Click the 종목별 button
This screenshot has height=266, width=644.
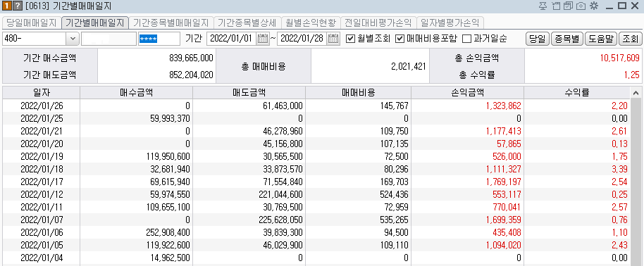(x=566, y=39)
